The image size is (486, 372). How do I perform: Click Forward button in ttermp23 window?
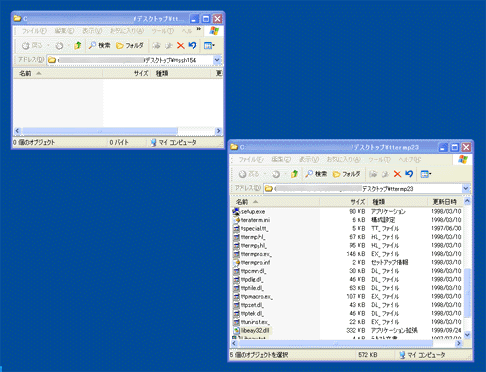click(x=276, y=174)
